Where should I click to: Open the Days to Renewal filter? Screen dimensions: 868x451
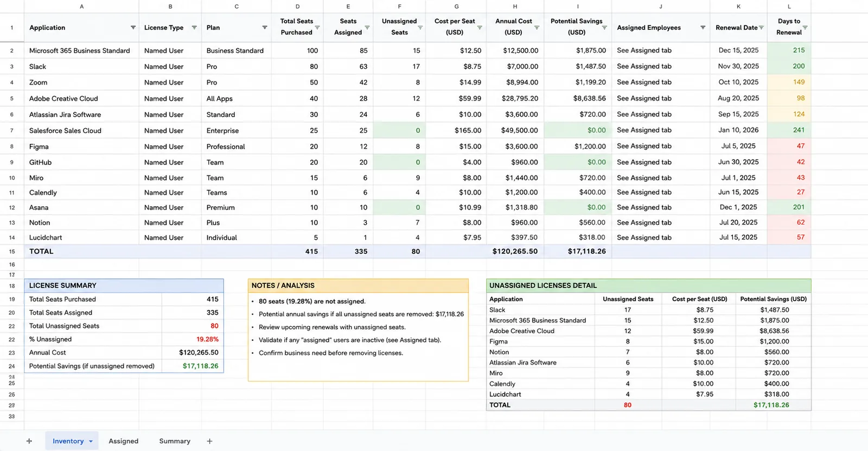(805, 28)
